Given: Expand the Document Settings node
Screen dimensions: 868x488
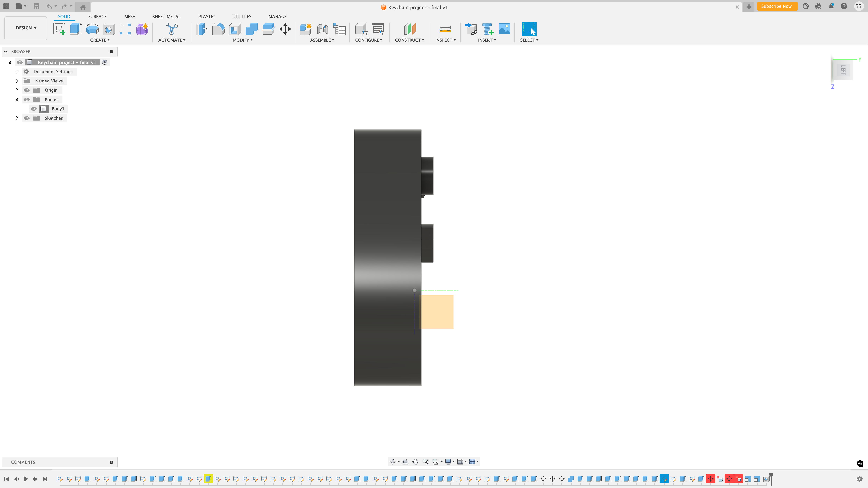Looking at the screenshot, I should point(17,72).
